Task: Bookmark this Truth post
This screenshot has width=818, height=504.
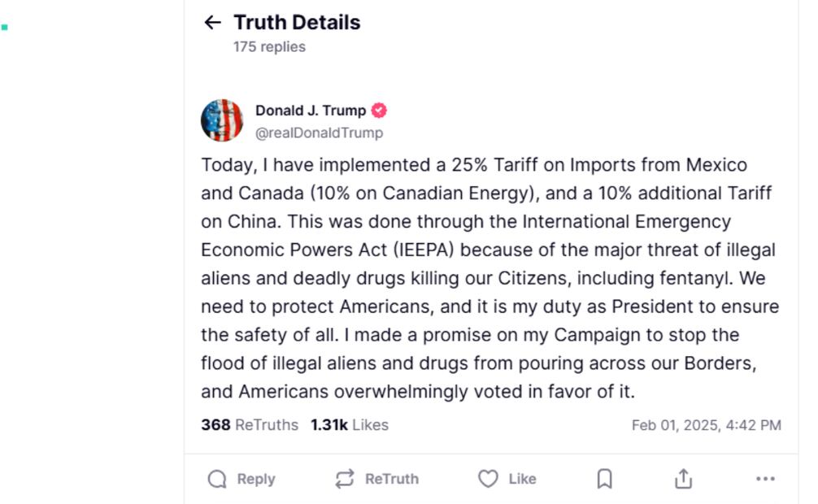Action: click(x=604, y=479)
